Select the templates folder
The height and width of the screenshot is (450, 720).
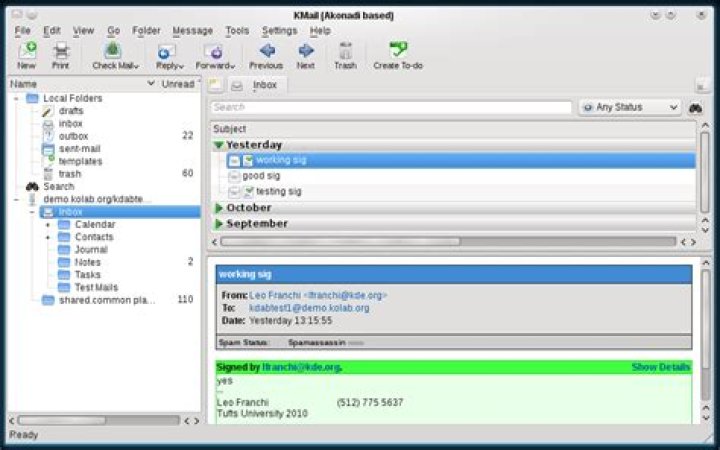pyautogui.click(x=80, y=161)
